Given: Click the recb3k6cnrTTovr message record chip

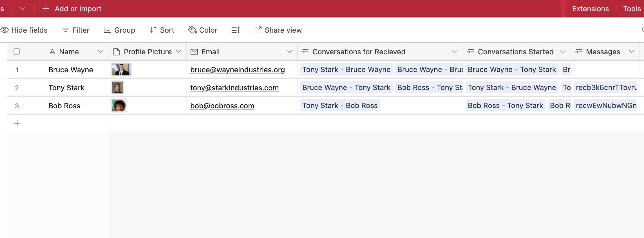Looking at the screenshot, I should pyautogui.click(x=605, y=87).
